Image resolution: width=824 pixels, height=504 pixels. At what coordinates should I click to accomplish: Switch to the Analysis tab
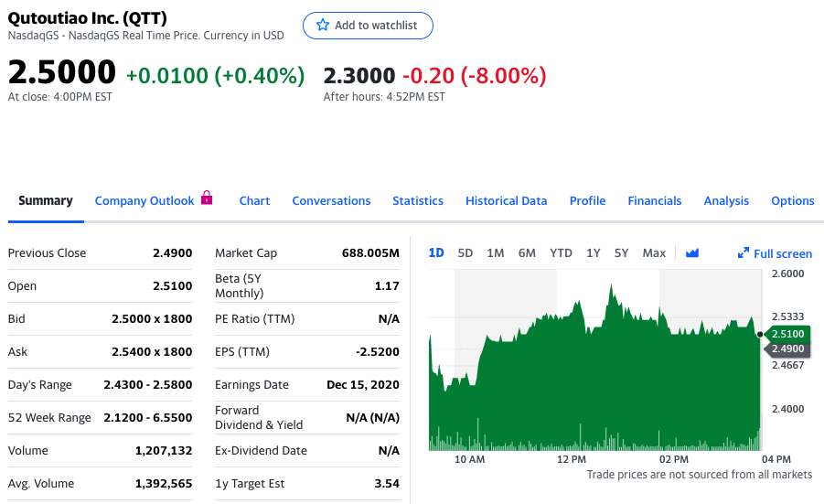[726, 200]
